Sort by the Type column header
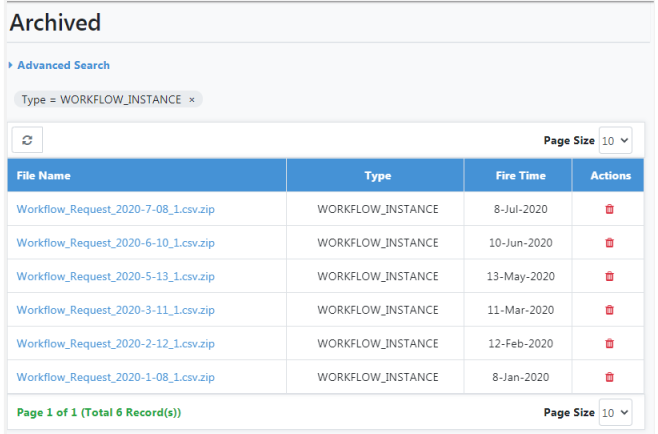The image size is (658, 434). pyautogui.click(x=377, y=176)
